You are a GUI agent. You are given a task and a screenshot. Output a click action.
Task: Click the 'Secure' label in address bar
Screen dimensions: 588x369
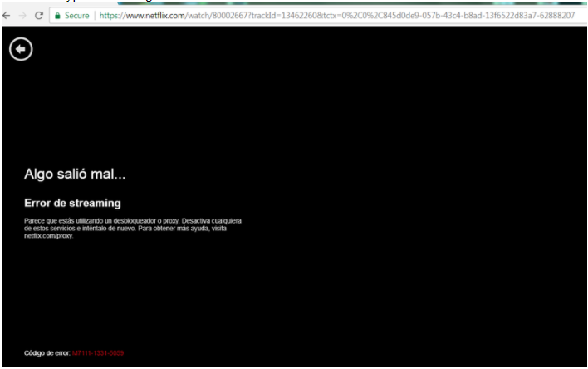(x=77, y=16)
